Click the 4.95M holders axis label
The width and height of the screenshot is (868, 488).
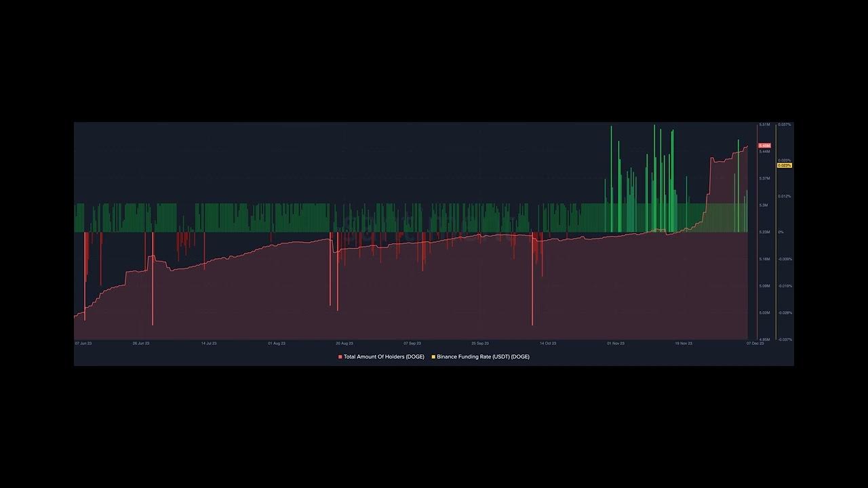click(x=764, y=340)
